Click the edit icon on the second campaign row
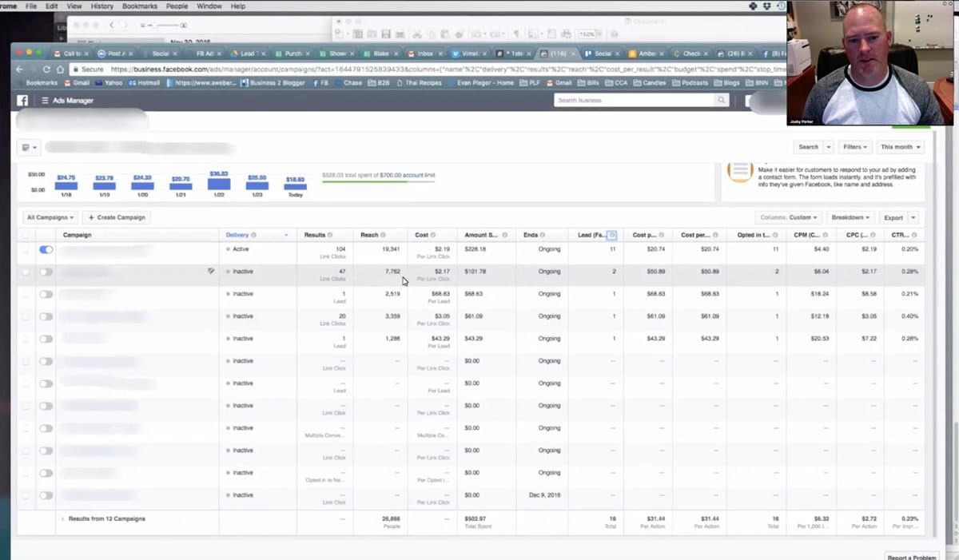 point(211,272)
